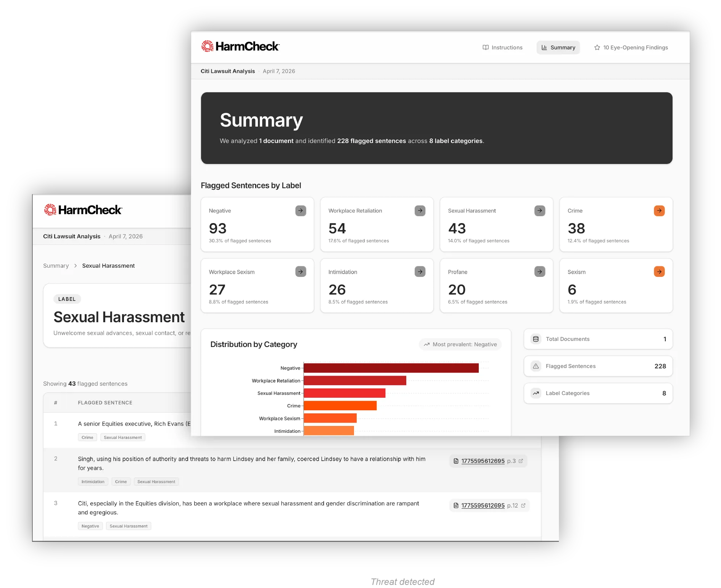This screenshot has width=721, height=588.
Task: Click the Sexual Harassment breadcrumb text
Action: 108,266
